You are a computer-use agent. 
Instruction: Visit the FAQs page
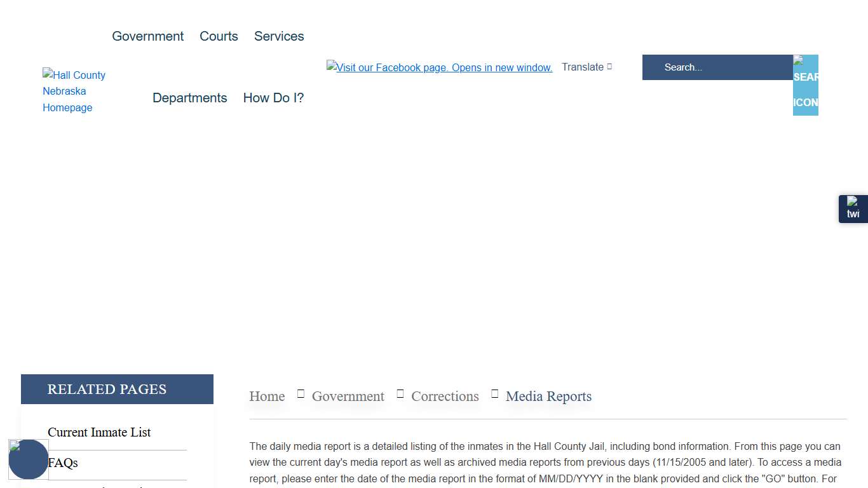click(62, 463)
